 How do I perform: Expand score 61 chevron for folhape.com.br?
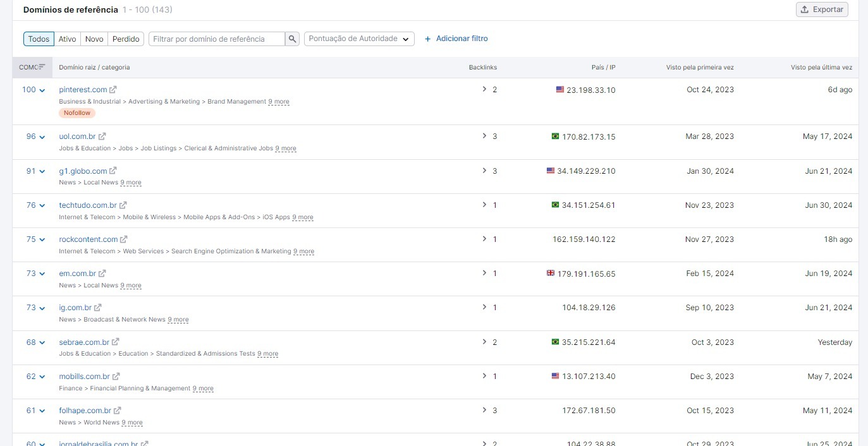click(42, 411)
